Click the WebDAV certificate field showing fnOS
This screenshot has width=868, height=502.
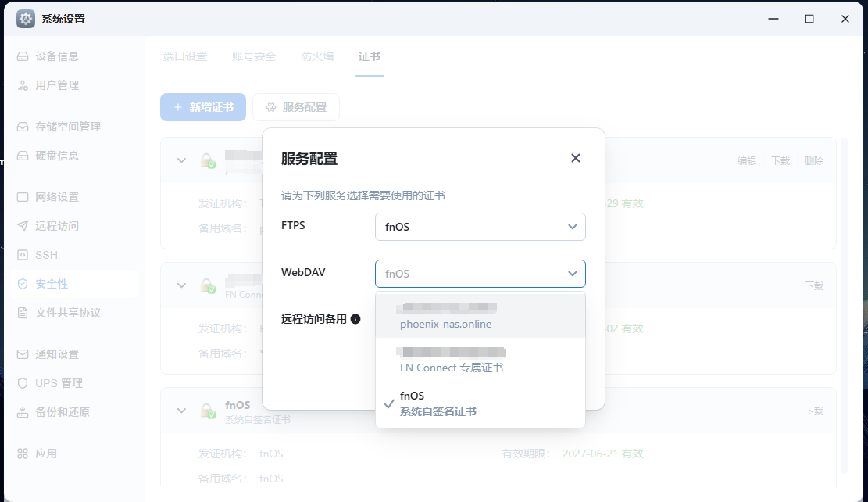pyautogui.click(x=480, y=274)
